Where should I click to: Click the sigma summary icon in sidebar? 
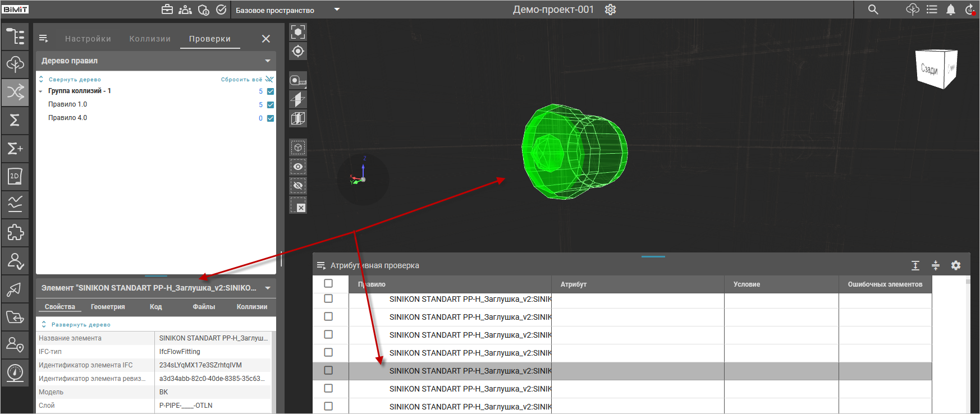[15, 120]
